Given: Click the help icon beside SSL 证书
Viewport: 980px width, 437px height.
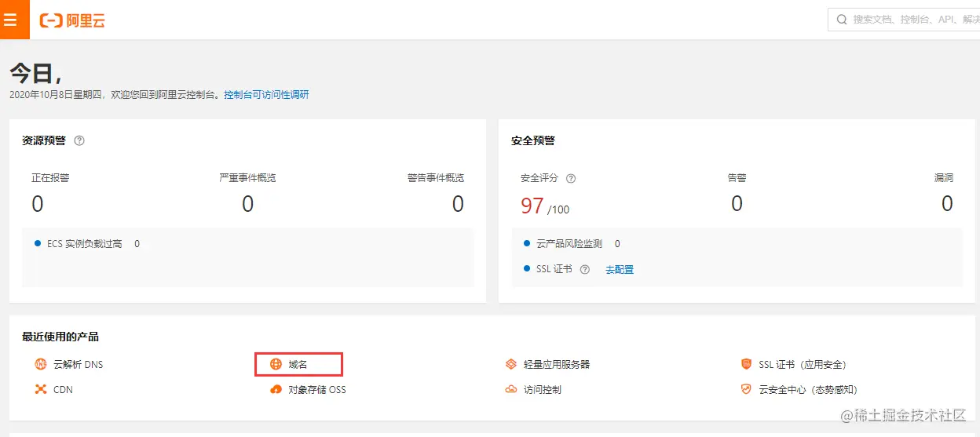Looking at the screenshot, I should click(x=584, y=269).
